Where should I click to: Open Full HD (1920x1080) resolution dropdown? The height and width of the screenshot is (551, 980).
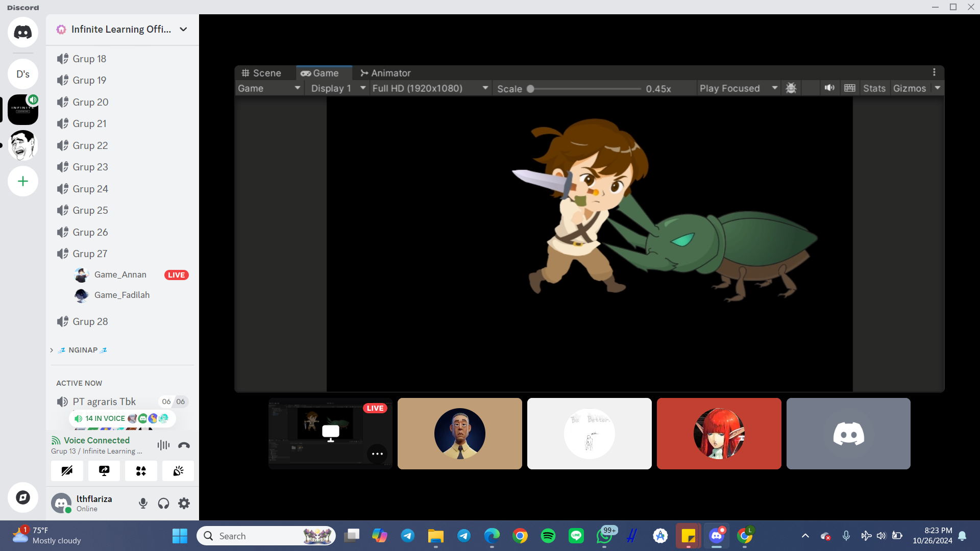tap(430, 88)
